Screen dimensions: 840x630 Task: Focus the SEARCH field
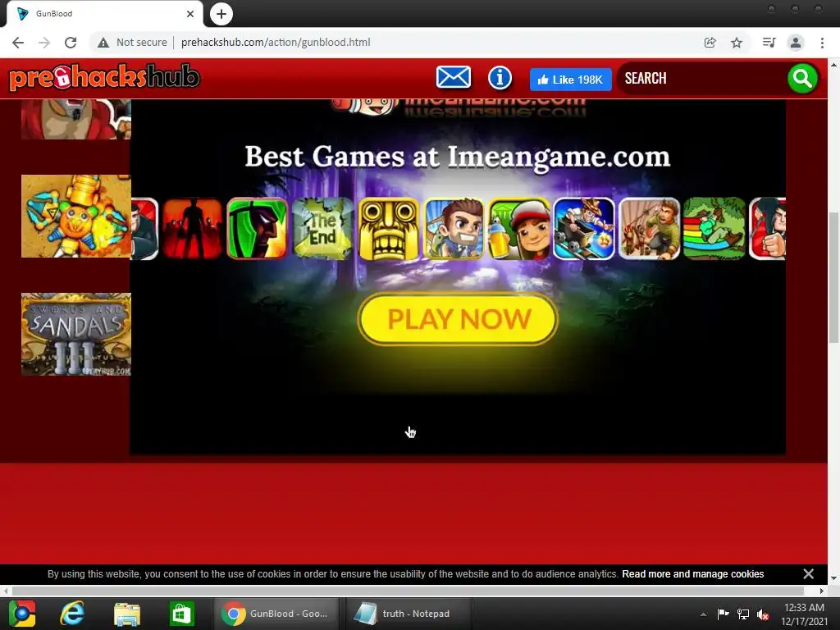pyautogui.click(x=702, y=78)
